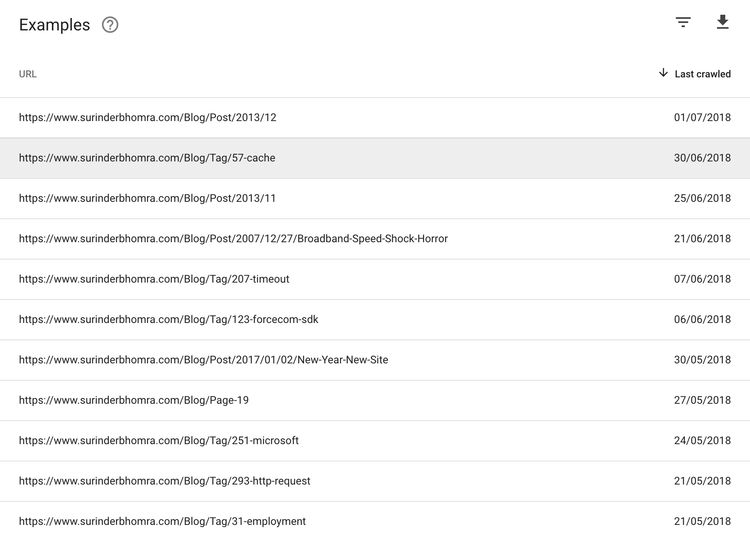Image resolution: width=750 pixels, height=538 pixels.
Task: Open the Broadband-Speed-Shock-Horror URL row
Action: coord(375,239)
